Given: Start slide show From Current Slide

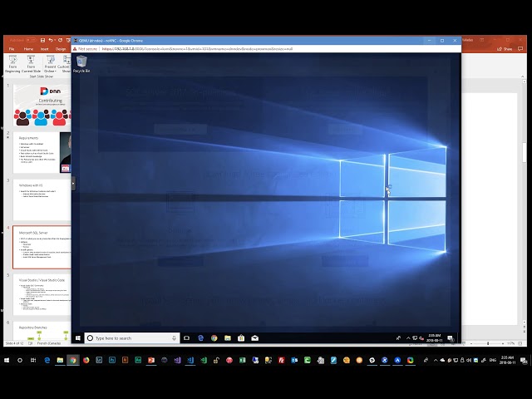Looking at the screenshot, I should (31, 65).
